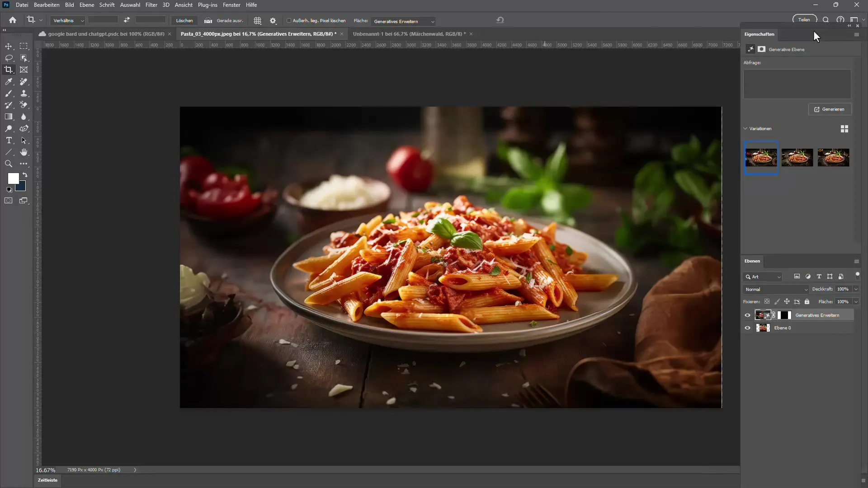Reset to default foreground and background colors

pyautogui.click(x=9, y=190)
